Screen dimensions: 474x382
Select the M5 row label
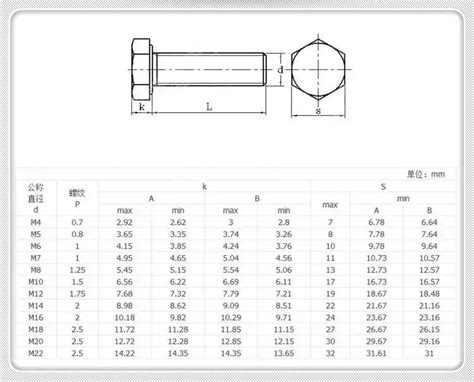pos(36,234)
